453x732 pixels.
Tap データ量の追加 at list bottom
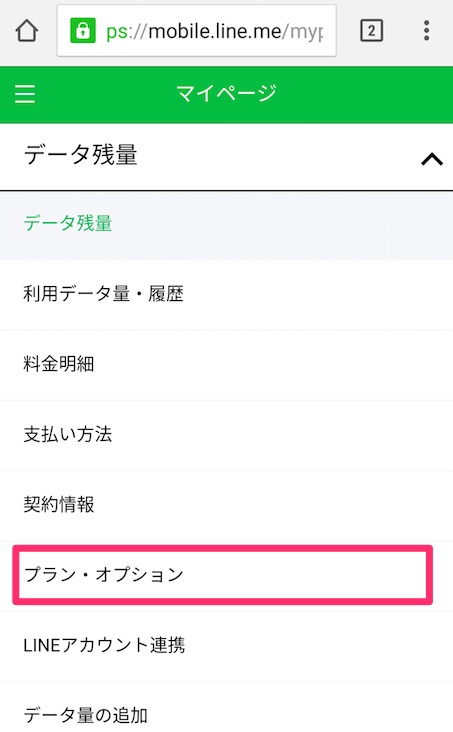coord(226,707)
